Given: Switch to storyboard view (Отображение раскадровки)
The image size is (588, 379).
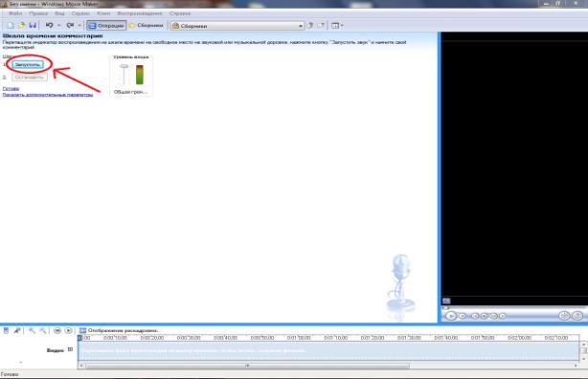Looking at the screenshot, I should [119, 330].
